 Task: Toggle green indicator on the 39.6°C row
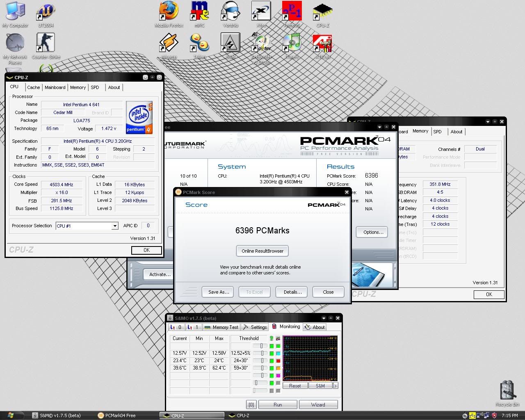272,368
